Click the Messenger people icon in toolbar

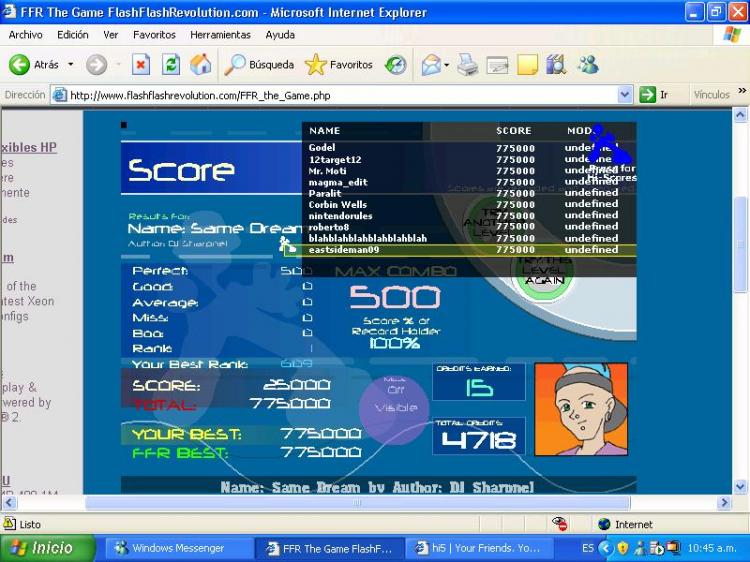pyautogui.click(x=588, y=64)
